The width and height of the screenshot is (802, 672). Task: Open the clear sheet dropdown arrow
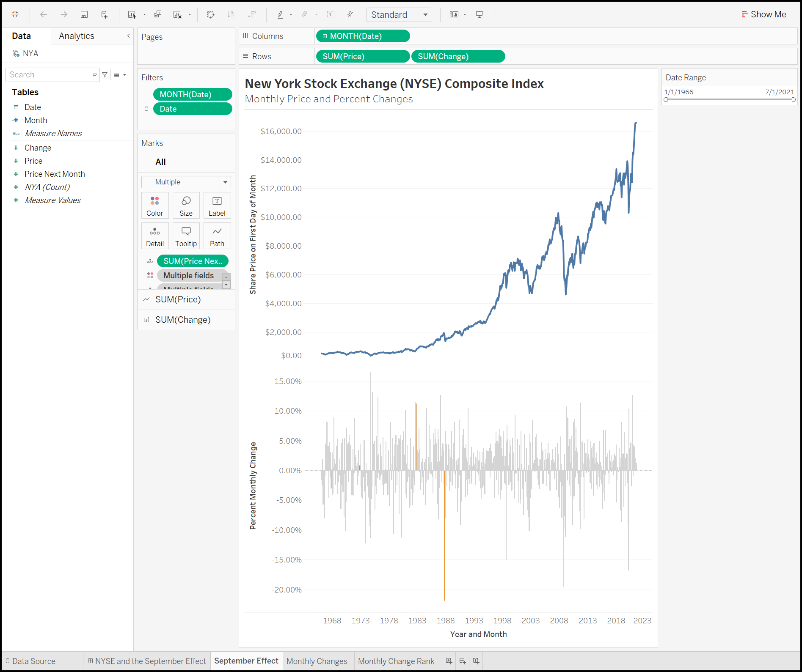point(190,14)
